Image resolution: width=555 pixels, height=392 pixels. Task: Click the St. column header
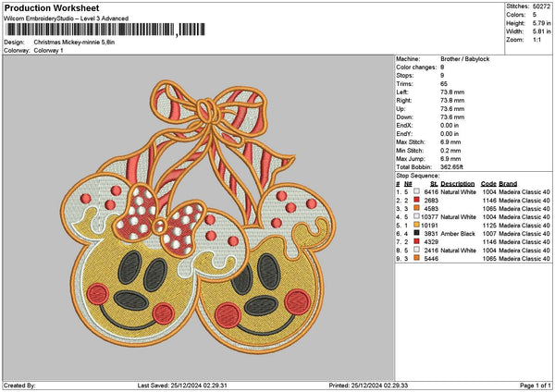coord(434,184)
